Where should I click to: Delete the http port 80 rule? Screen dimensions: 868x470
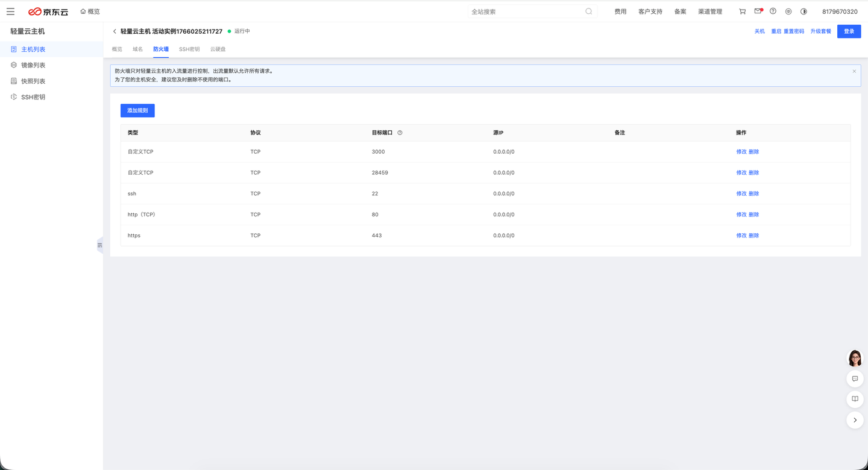point(753,215)
